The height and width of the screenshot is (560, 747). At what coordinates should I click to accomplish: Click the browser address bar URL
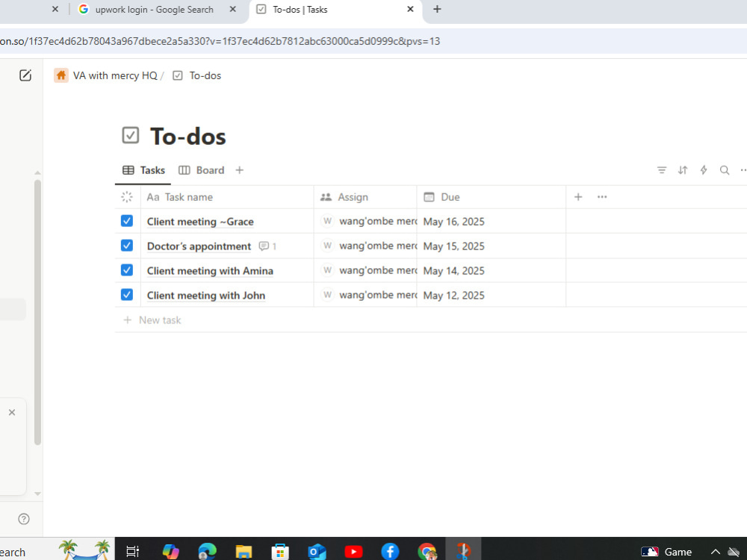point(220,41)
